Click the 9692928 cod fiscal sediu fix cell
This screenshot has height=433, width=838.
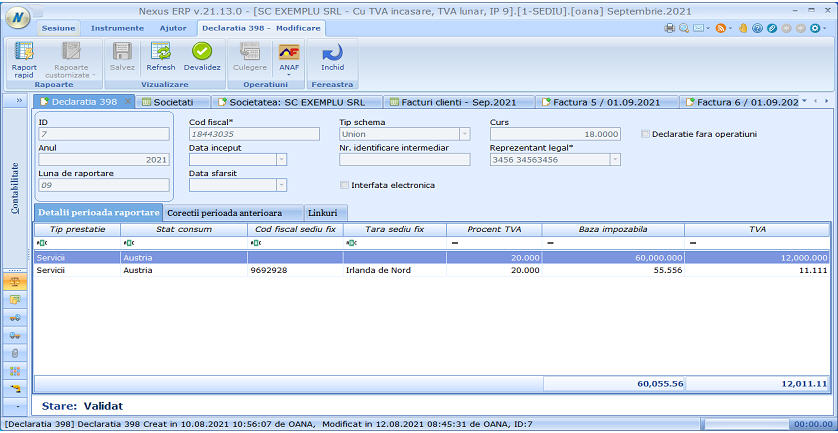(x=295, y=270)
